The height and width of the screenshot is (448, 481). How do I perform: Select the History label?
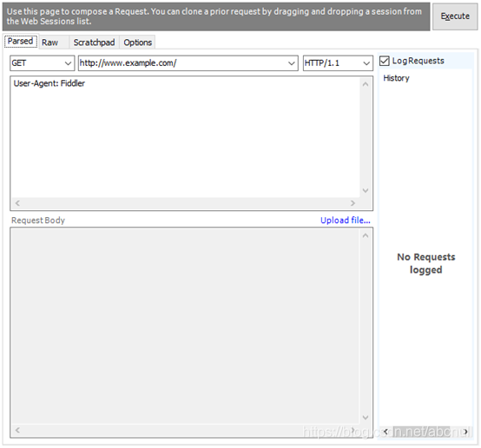(396, 78)
